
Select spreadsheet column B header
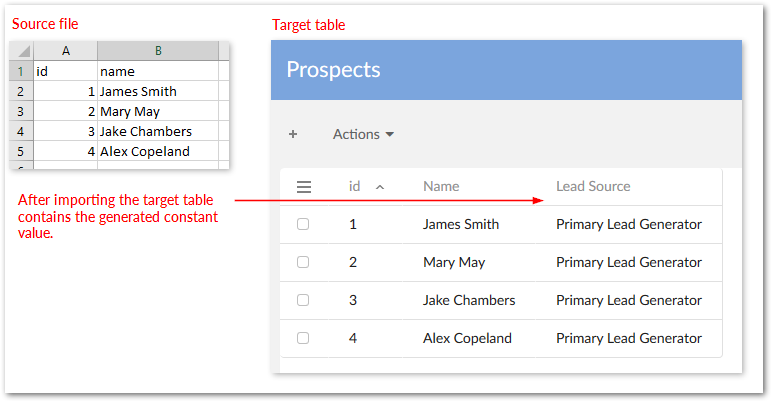click(158, 51)
